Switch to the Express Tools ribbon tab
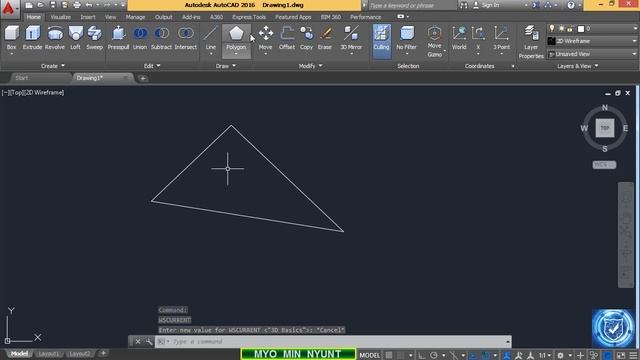Image resolution: width=640 pixels, height=360 pixels. (x=249, y=17)
